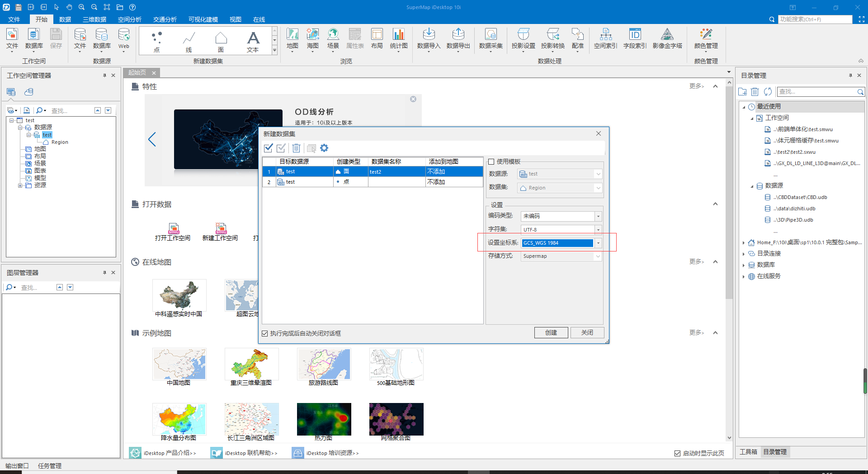
Task: Open the 三维数据 ribbon tab
Action: [94, 19]
